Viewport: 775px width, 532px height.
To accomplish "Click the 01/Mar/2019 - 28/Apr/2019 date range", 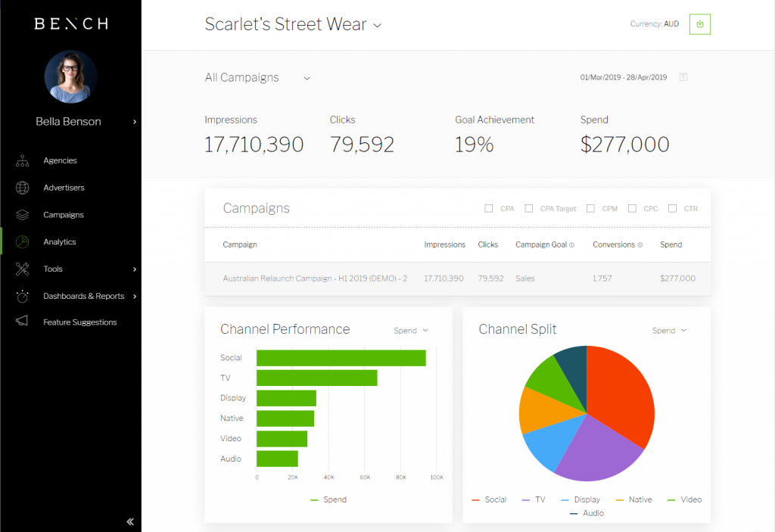I will click(624, 77).
